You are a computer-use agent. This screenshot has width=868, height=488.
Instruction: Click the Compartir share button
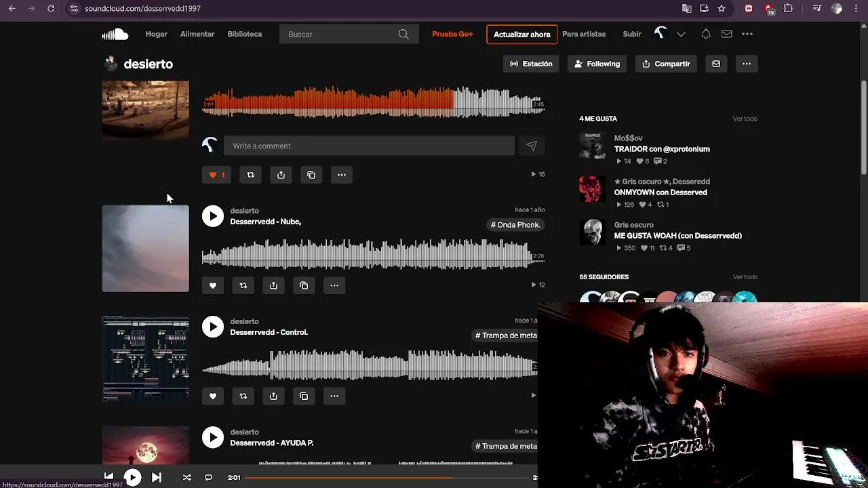666,64
